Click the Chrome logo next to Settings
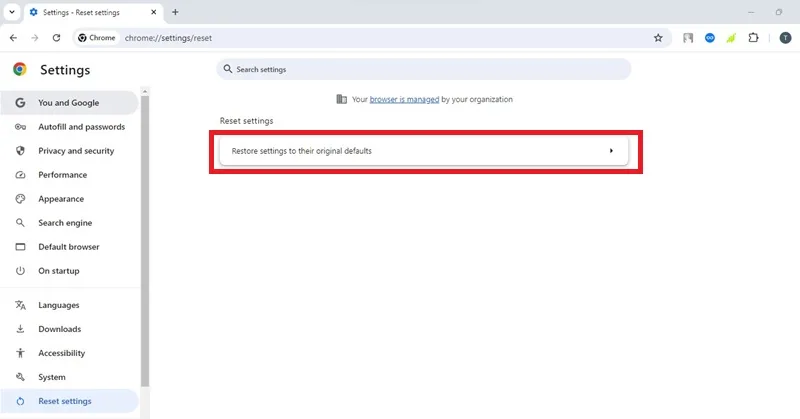This screenshot has width=800, height=419. click(x=20, y=69)
